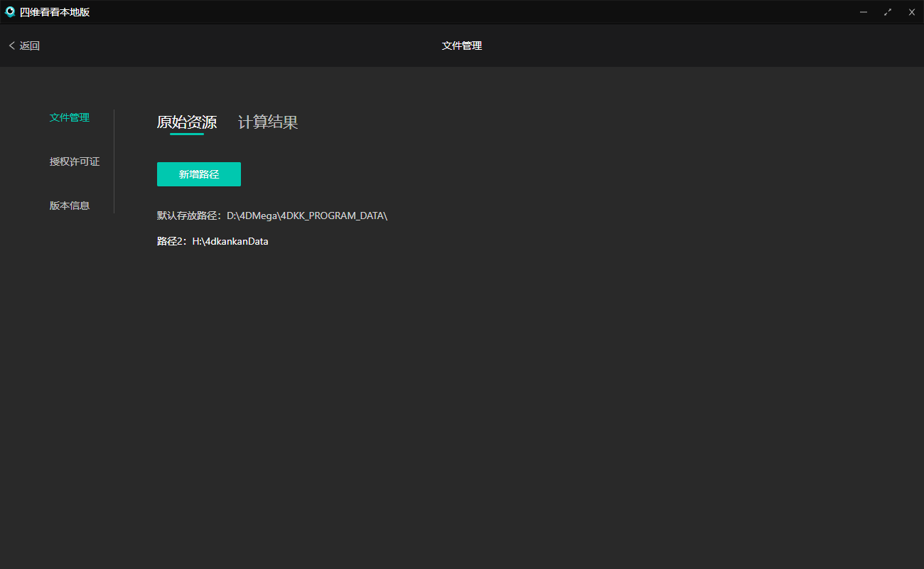
Task: Click the teal underline below 原始资源
Action: coord(186,134)
